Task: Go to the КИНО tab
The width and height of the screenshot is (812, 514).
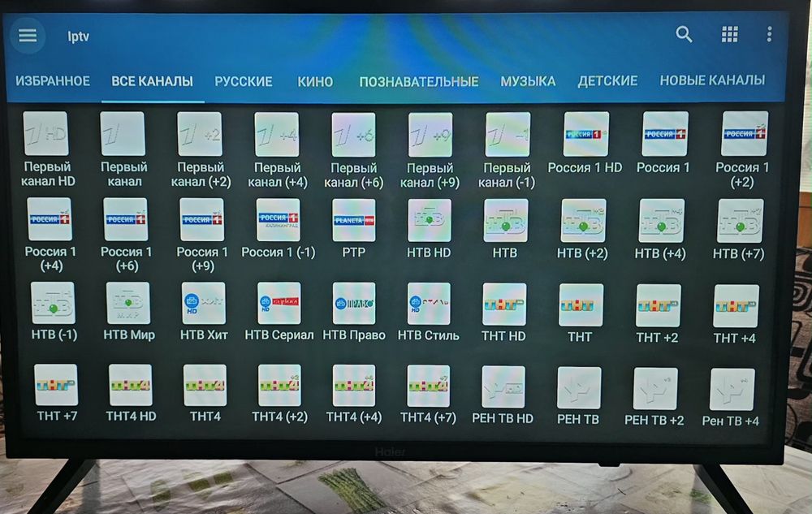Action: click(x=315, y=82)
